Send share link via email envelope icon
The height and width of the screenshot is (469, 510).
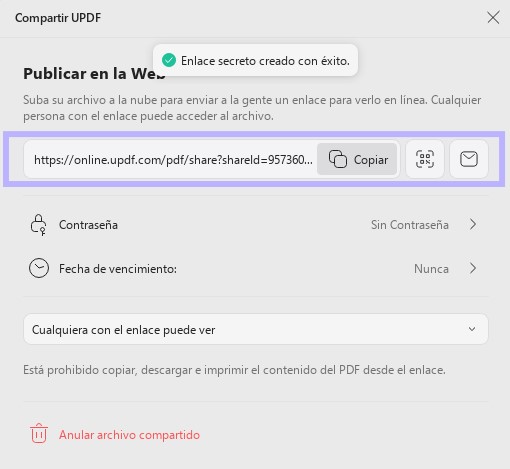pos(469,159)
